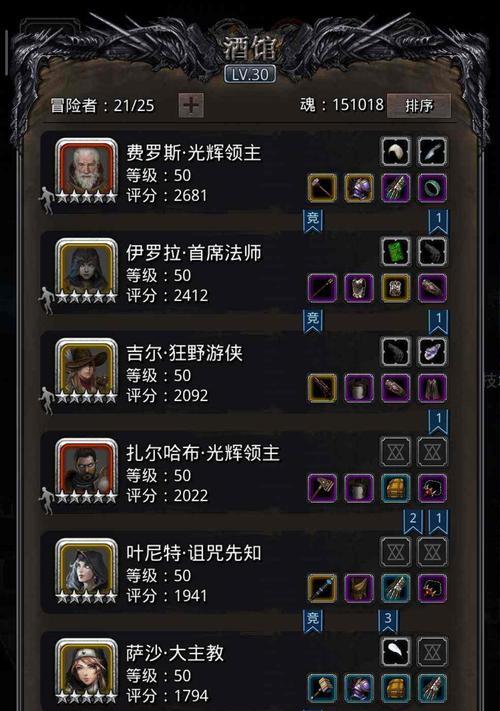Select 扎尔哈布's golden chest armor icon
Screen dimensions: 500x711
(x=396, y=488)
